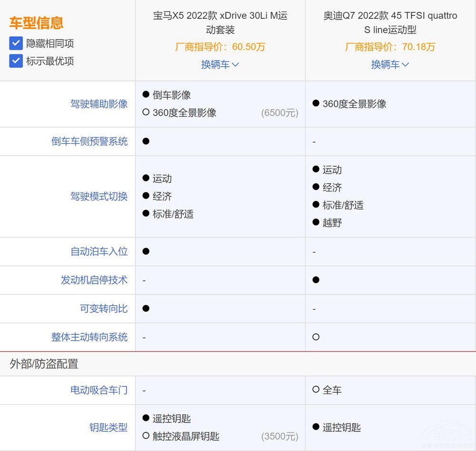
Task: Select the optional 整体主动转向系统 for Audi Q7
Action: tap(315, 337)
